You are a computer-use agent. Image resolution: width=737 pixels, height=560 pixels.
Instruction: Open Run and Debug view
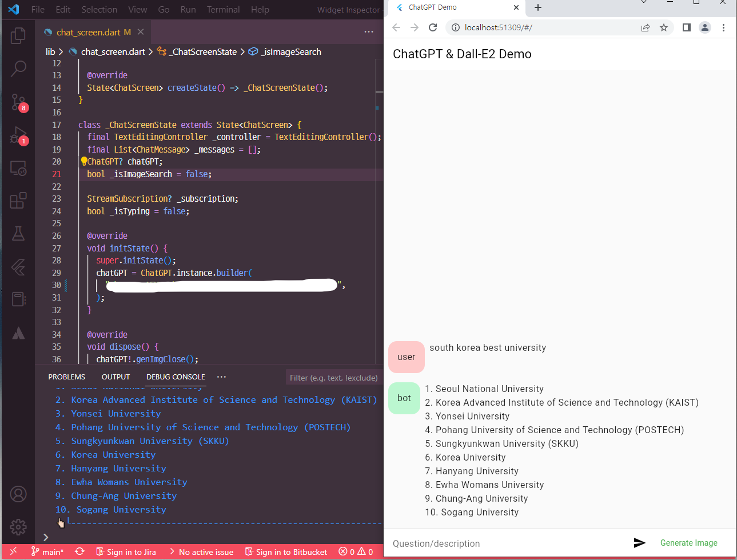[18, 135]
